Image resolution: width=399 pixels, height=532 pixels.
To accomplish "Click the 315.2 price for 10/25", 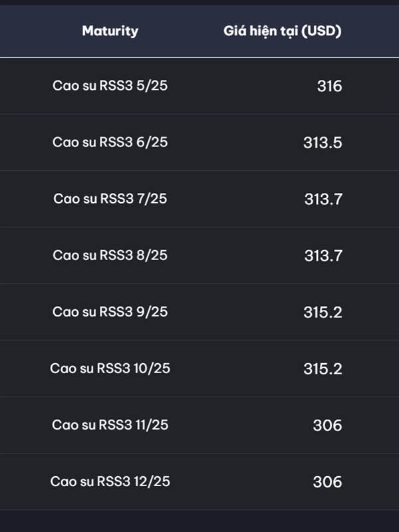I will [323, 369].
